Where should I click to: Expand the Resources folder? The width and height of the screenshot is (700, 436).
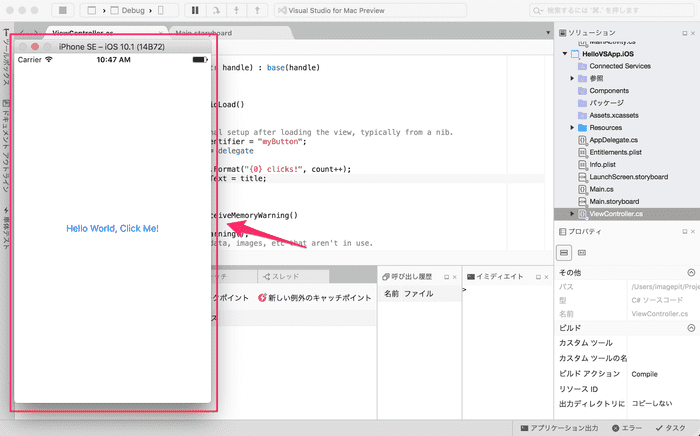point(571,128)
